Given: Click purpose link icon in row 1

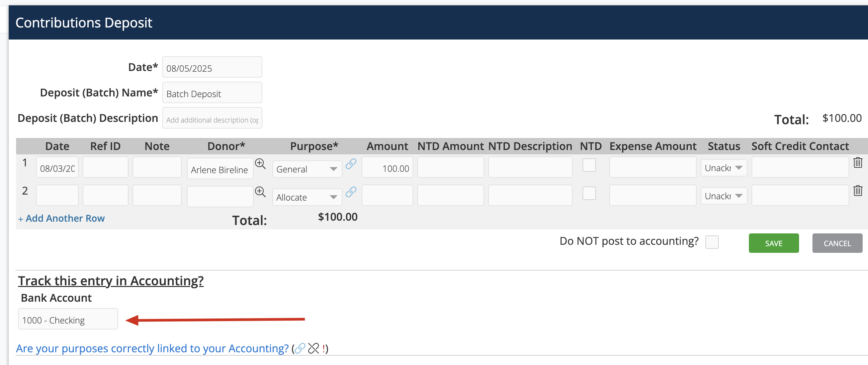Looking at the screenshot, I should coord(351,164).
